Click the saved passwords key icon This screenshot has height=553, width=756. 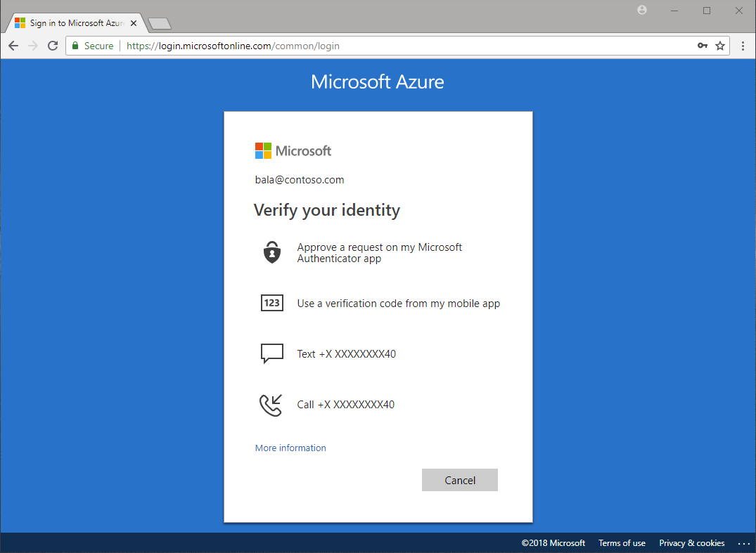pos(702,45)
